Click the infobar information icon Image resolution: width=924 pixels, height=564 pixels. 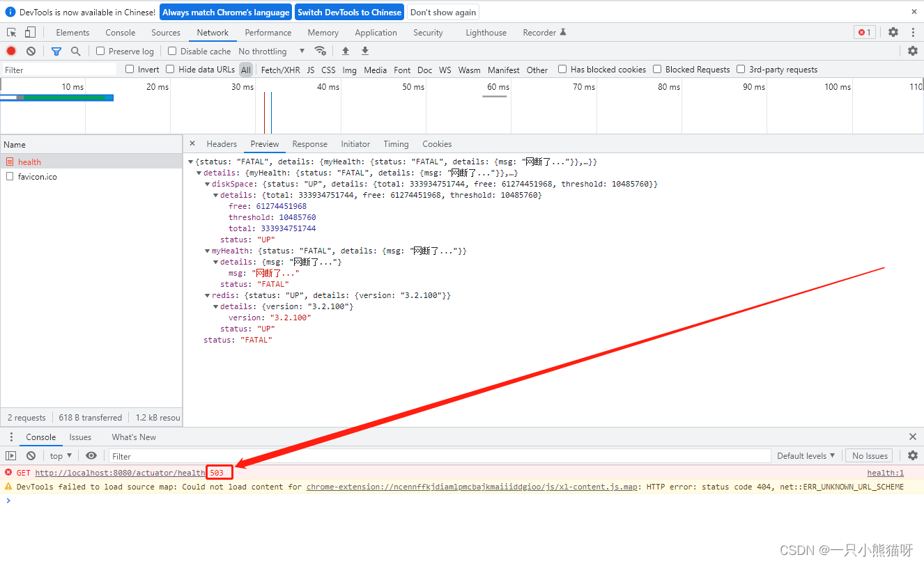point(10,12)
